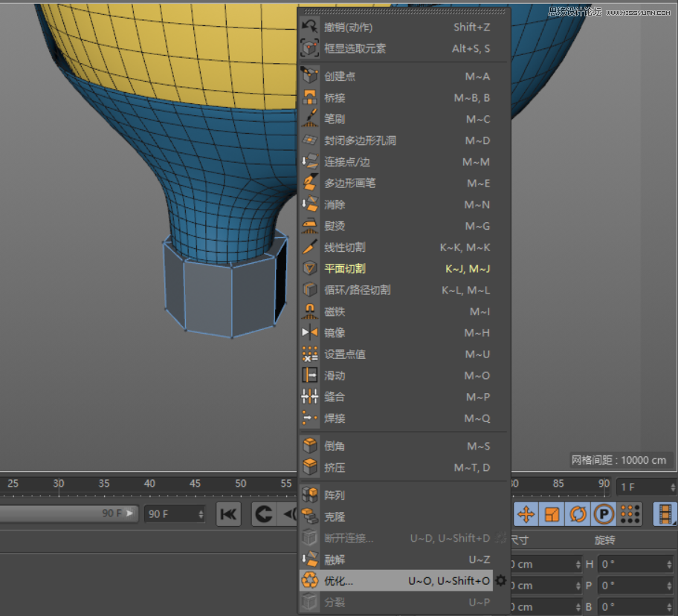
Task: Click the Brush (笔刷) tool icon
Action: click(x=309, y=119)
